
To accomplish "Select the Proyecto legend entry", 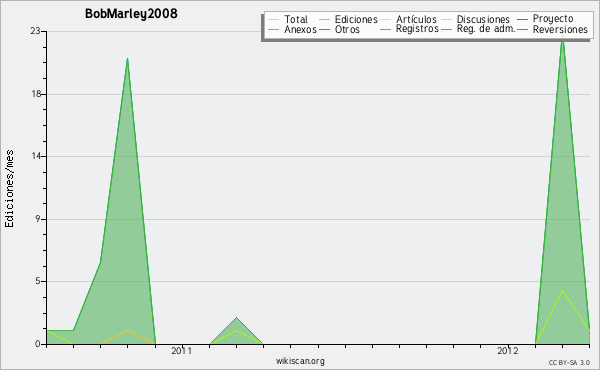I will (553, 19).
